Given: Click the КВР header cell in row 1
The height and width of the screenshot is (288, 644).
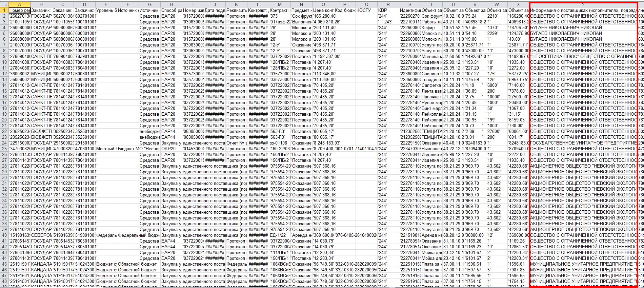Looking at the screenshot, I should click(388, 10).
